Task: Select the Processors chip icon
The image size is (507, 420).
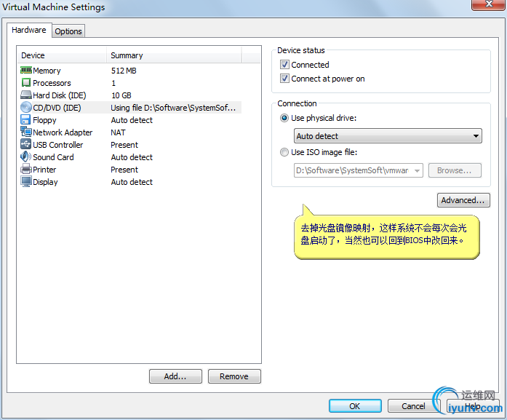Action: [x=26, y=83]
